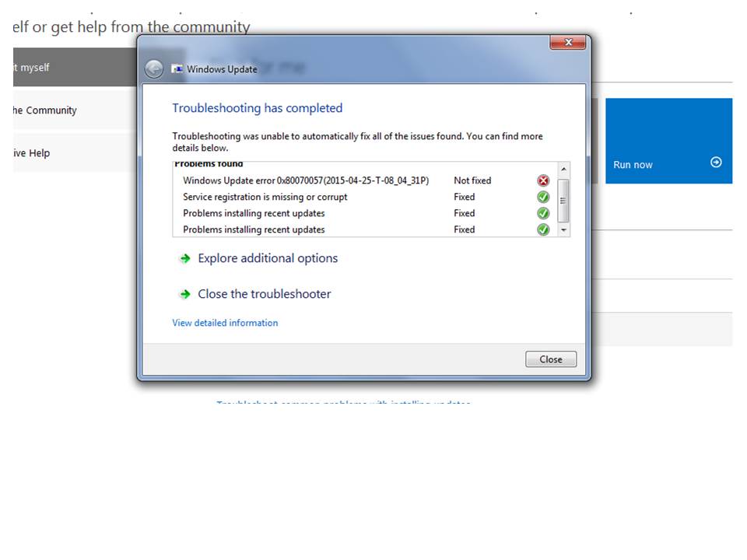Viewport: 747px width, 560px height.
Task: Select 'myself' tab on background page
Action: point(75,67)
